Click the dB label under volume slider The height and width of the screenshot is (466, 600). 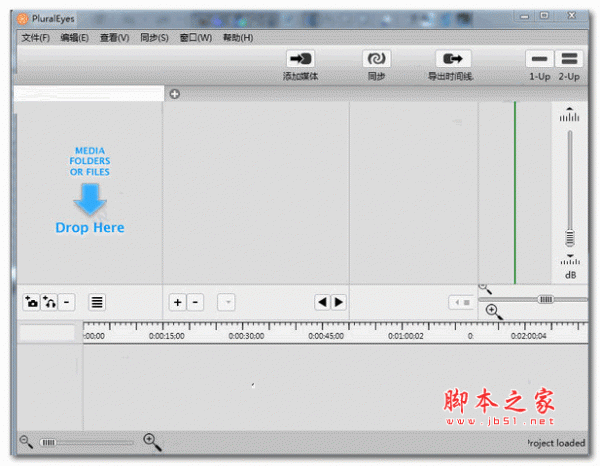tap(571, 275)
